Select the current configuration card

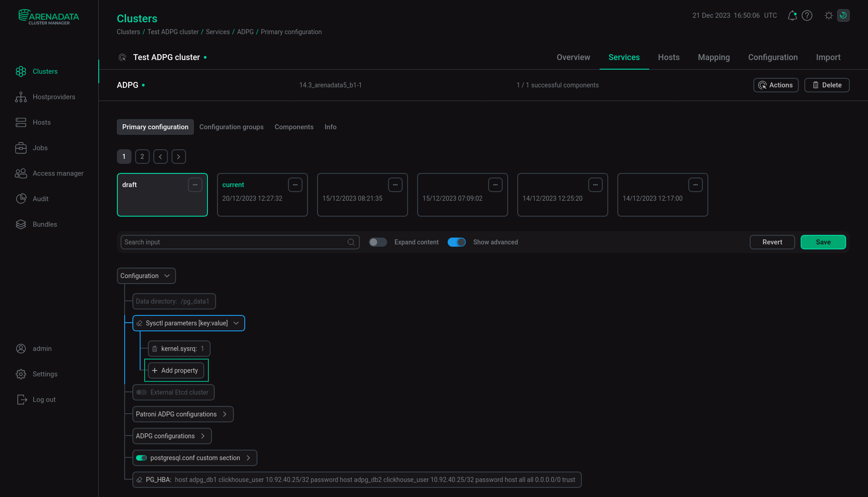pos(262,195)
